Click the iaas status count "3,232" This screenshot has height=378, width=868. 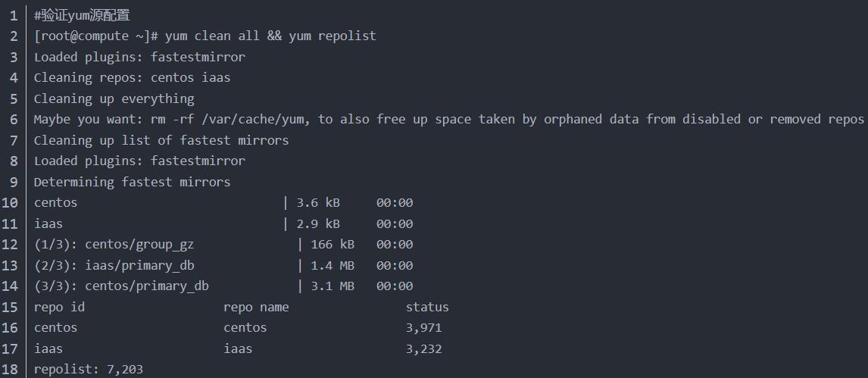tap(423, 348)
